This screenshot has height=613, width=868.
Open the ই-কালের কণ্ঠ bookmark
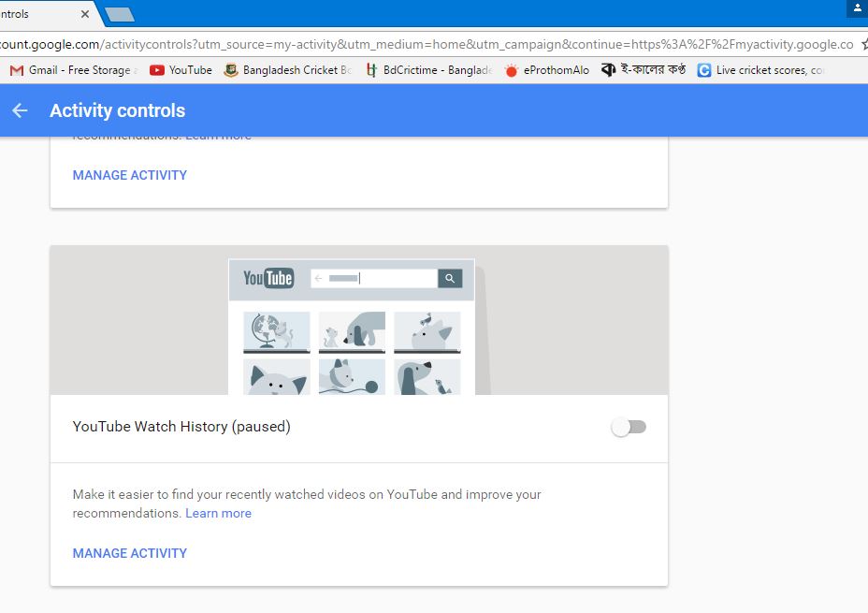click(644, 70)
